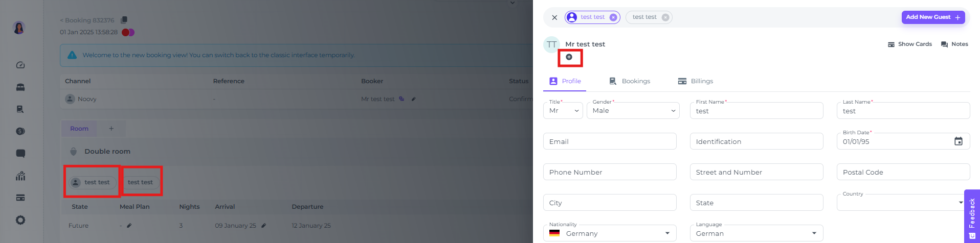
Task: Open the Birth Date calendar picker
Action: point(959,141)
